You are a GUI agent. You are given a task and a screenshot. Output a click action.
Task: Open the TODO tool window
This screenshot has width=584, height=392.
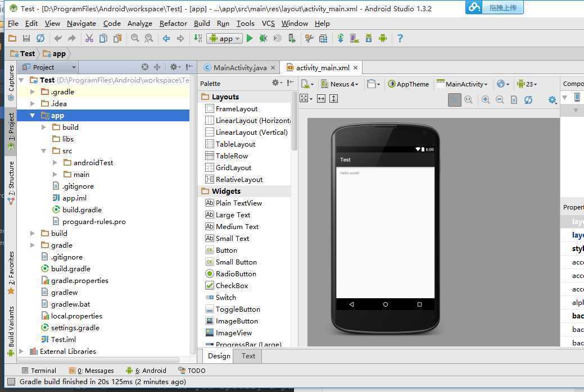[x=192, y=371]
